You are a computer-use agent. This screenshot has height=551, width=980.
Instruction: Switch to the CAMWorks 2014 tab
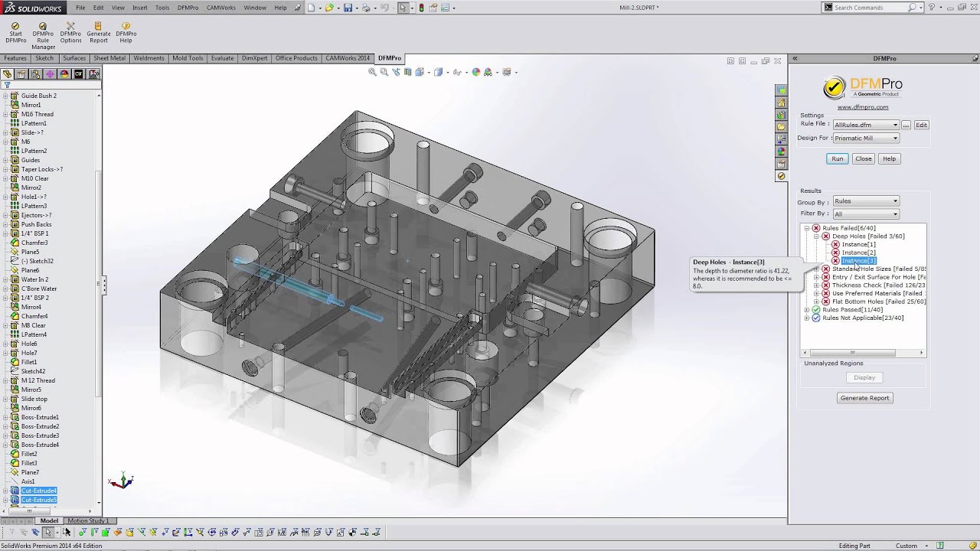coord(348,58)
